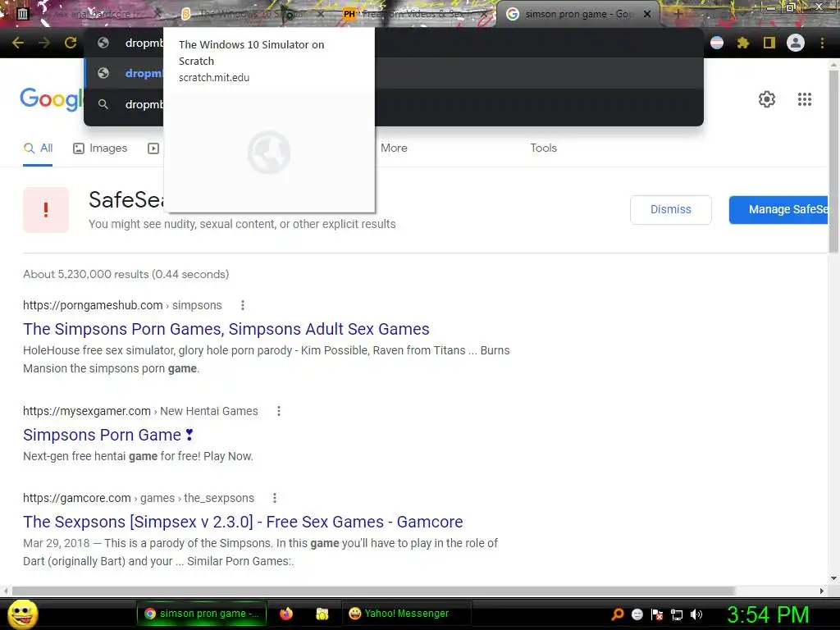Open the Extensions puzzle-piece icon
The image size is (840, 630).
click(x=742, y=43)
